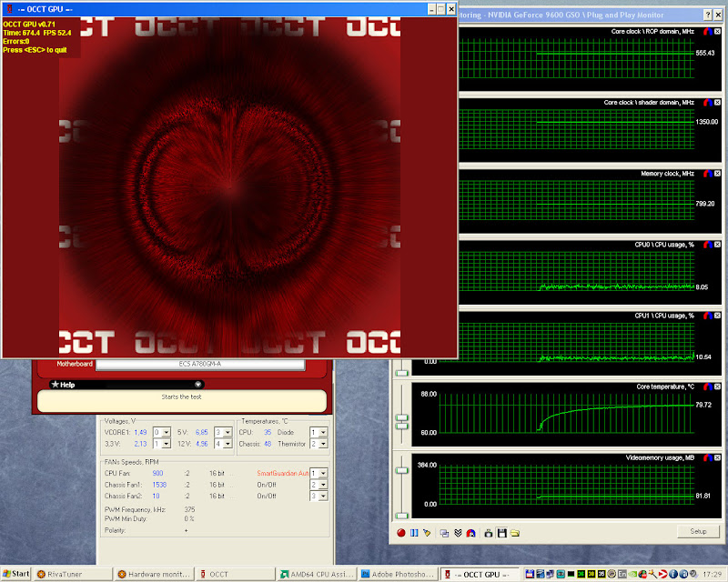Image resolution: width=728 pixels, height=582 pixels.
Task: Click the Setup button in hardware monitoring
Action: (698, 531)
